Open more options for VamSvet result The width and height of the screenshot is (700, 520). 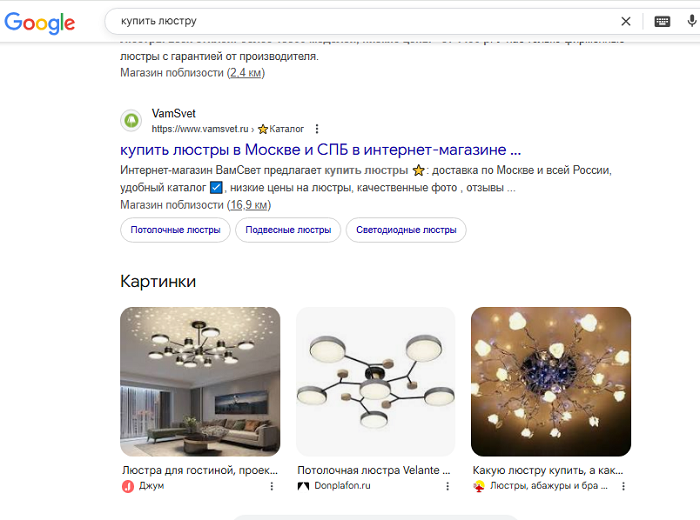point(317,129)
